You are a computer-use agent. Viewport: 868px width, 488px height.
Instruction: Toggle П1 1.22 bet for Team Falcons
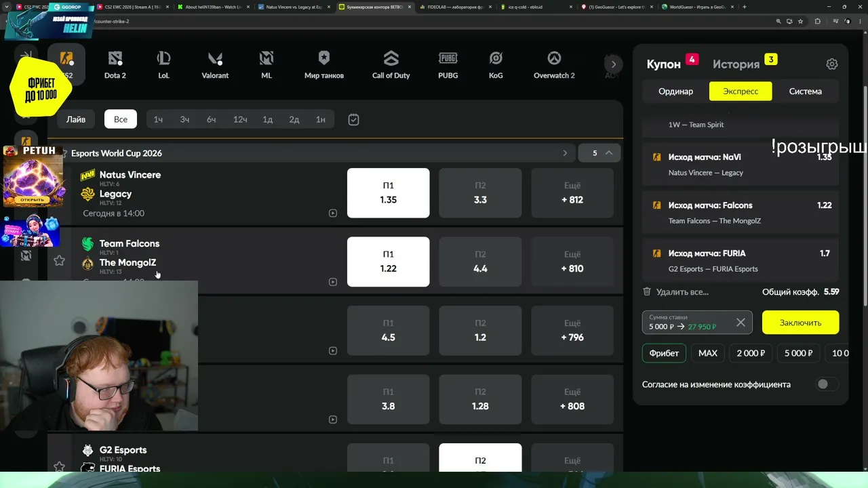point(388,262)
